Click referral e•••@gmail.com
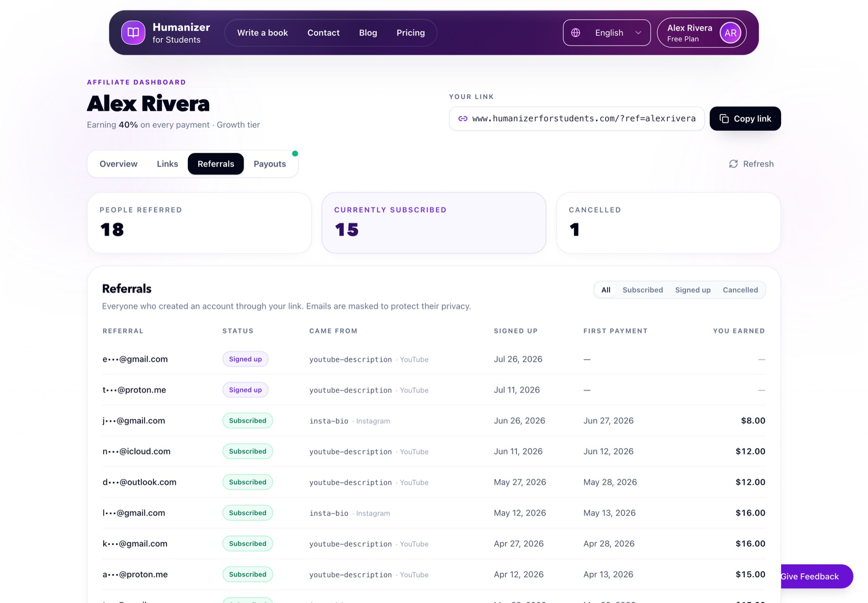The image size is (868, 603). 135,359
